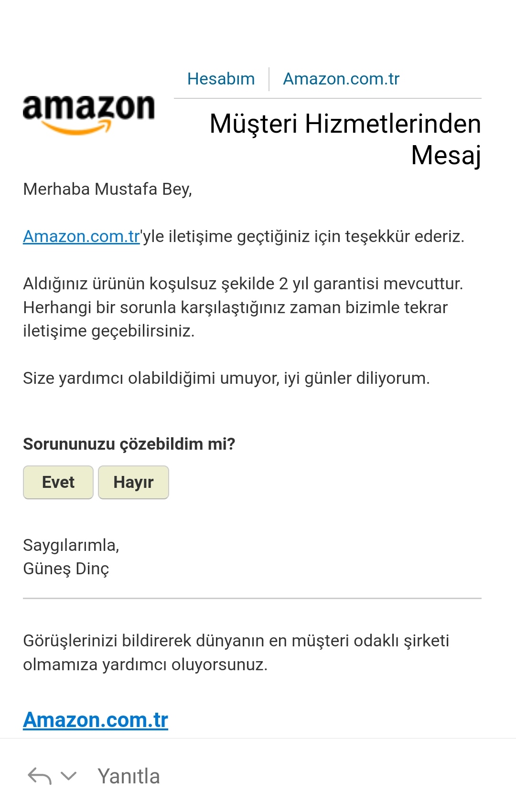Tap the Saygılarımla closing text
516x812 pixels.
(71, 545)
